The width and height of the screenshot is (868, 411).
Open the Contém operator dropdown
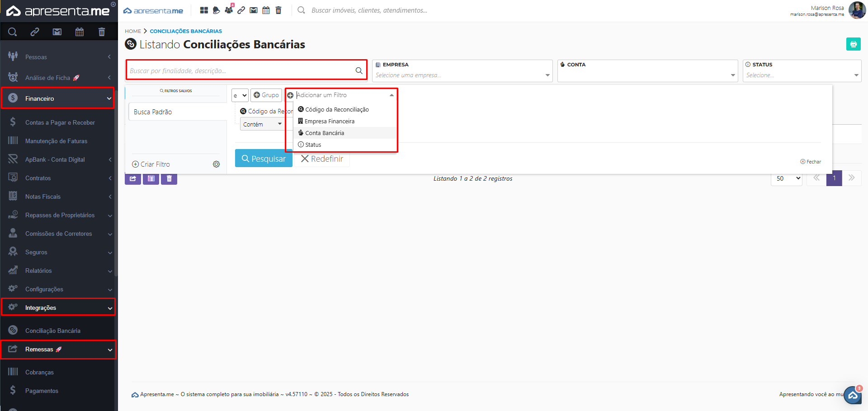click(x=262, y=124)
